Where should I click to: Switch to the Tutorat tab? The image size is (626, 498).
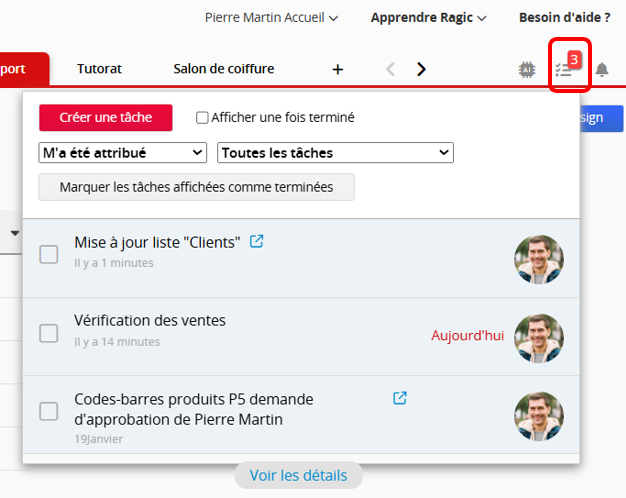[99, 69]
